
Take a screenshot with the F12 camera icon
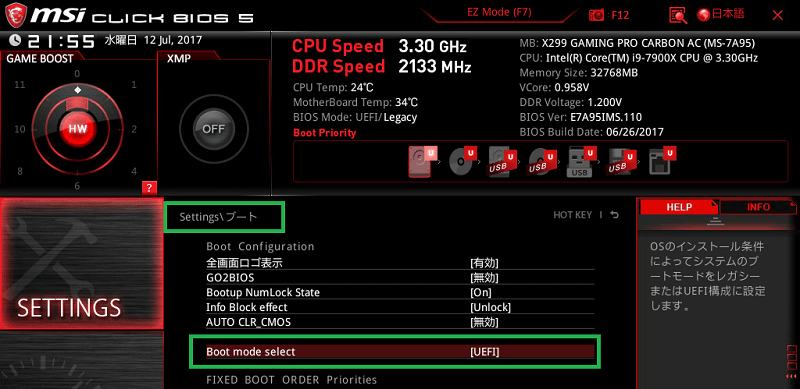596,15
